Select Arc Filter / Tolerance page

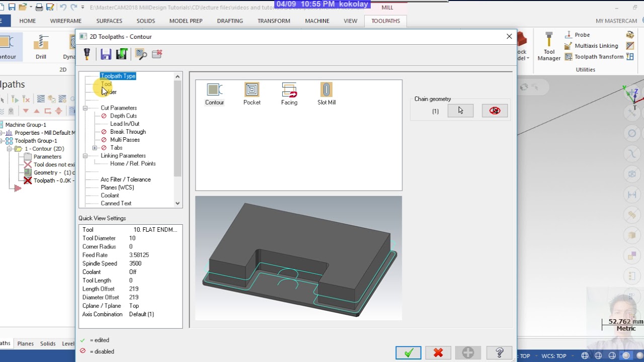(125, 179)
